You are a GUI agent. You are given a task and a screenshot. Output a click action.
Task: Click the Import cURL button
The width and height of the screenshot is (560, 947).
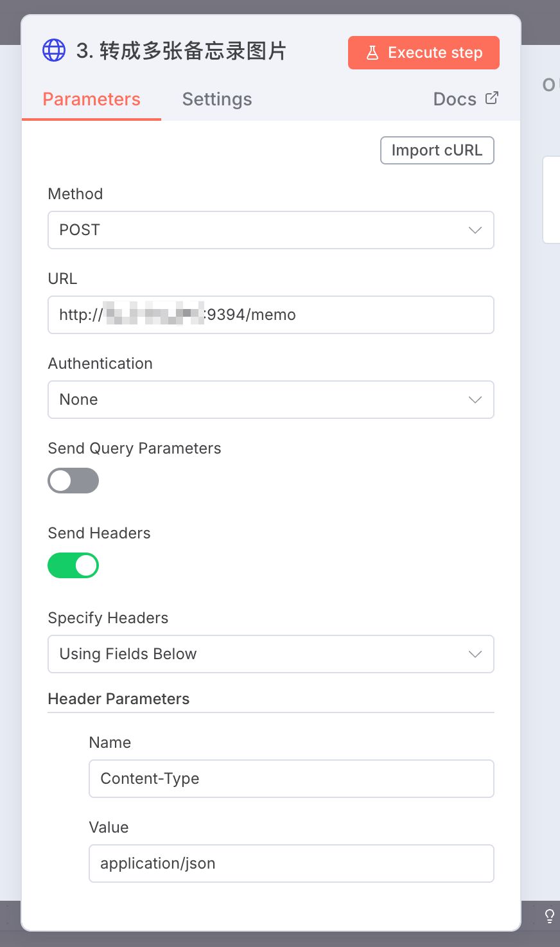[437, 150]
